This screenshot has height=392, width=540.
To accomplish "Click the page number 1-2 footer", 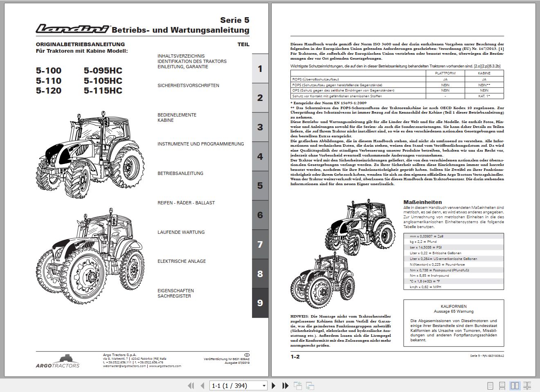I will [x=295, y=357].
